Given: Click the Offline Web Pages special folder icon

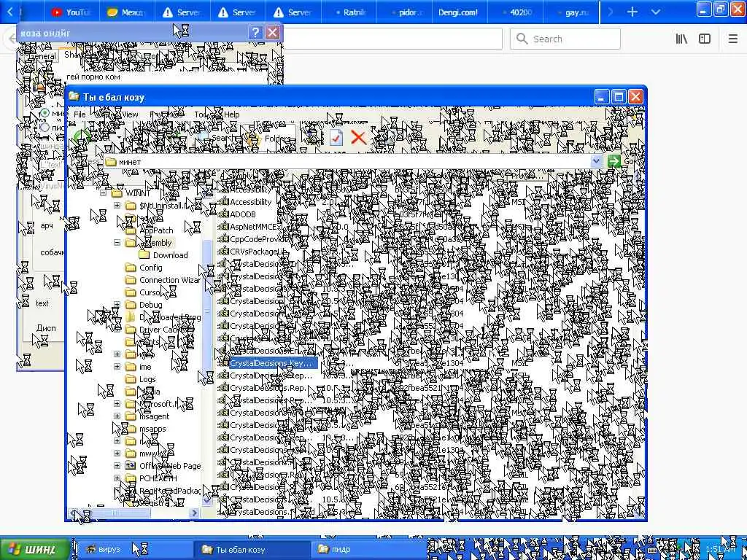Looking at the screenshot, I should (131, 466).
